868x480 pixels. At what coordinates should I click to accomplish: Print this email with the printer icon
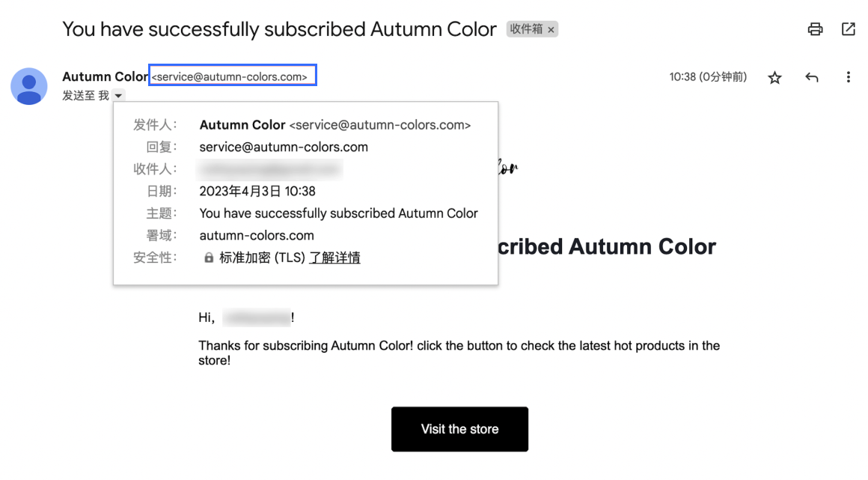point(815,28)
